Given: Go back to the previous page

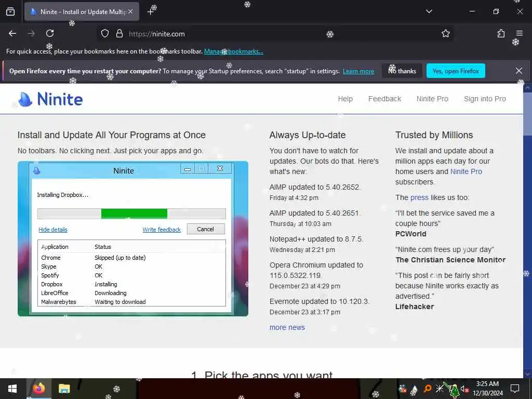Looking at the screenshot, I should pos(12,33).
